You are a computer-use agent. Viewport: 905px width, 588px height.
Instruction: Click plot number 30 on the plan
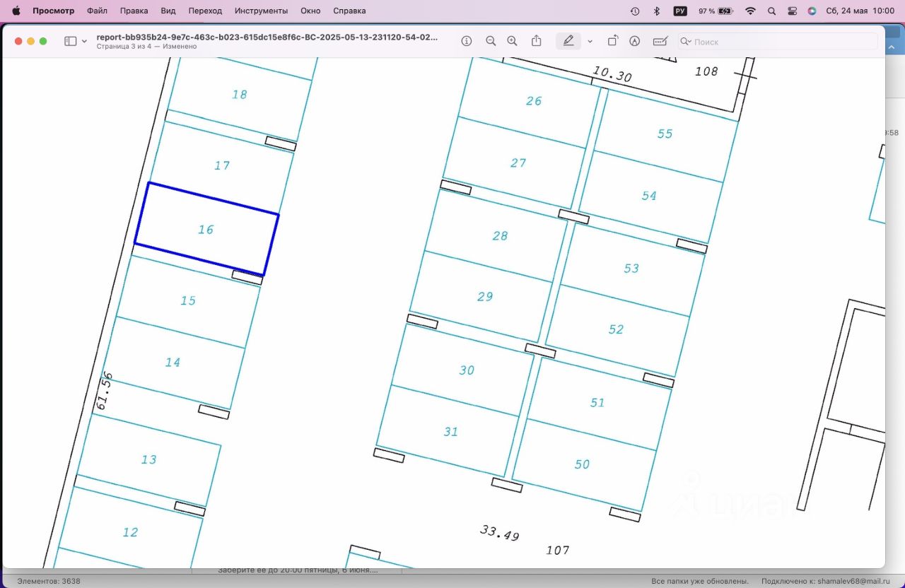point(467,370)
